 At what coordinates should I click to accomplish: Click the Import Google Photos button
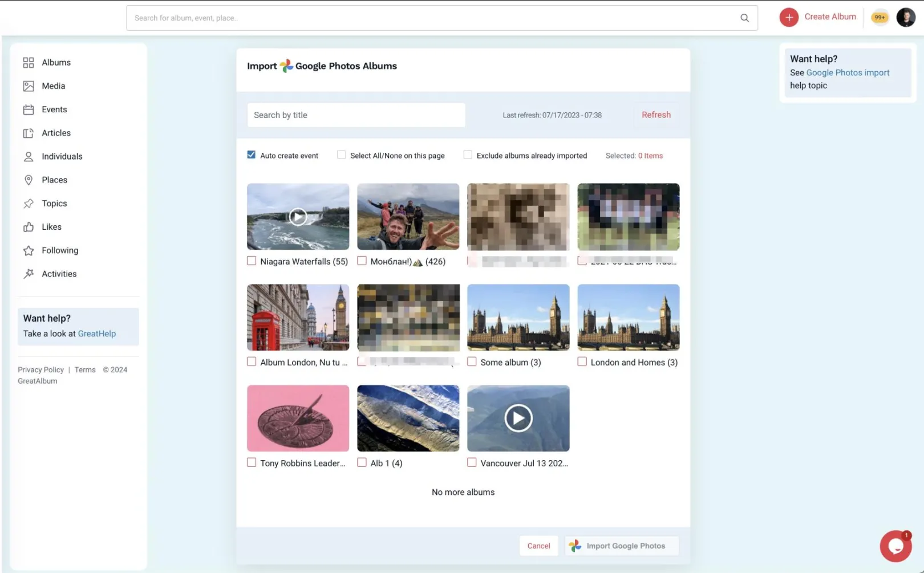(x=621, y=546)
